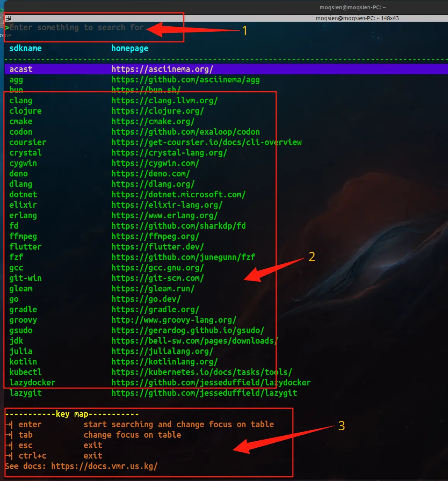Click the https://git-scm.com/ URL
The image size is (448, 481).
click(158, 278)
